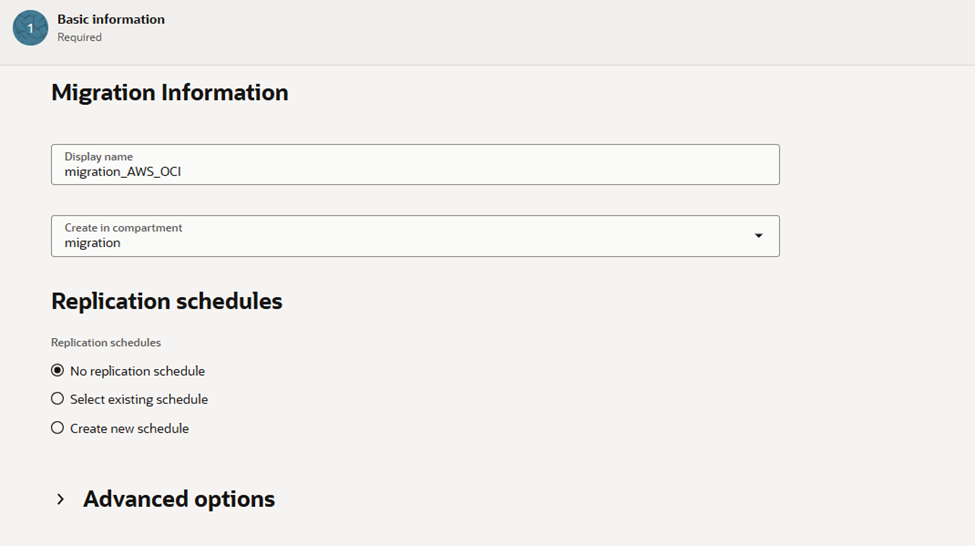The width and height of the screenshot is (975, 546).
Task: Click the 'Display name' field label
Action: 97,157
